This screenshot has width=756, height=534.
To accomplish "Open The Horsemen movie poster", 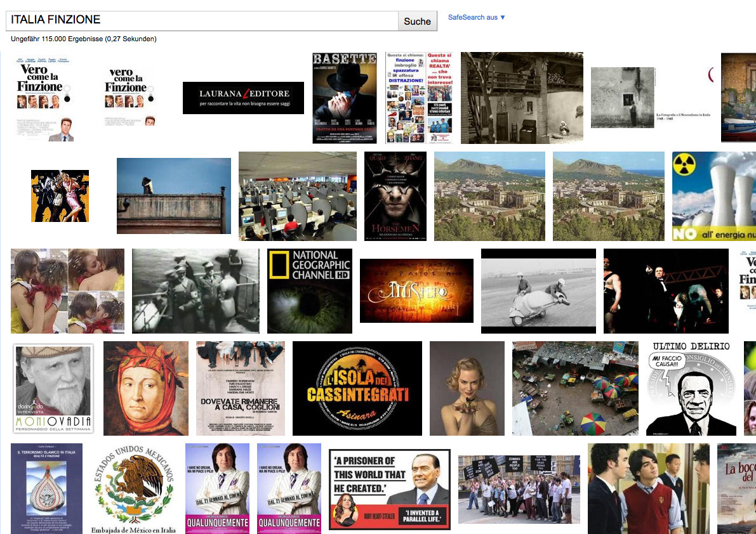I will click(395, 197).
